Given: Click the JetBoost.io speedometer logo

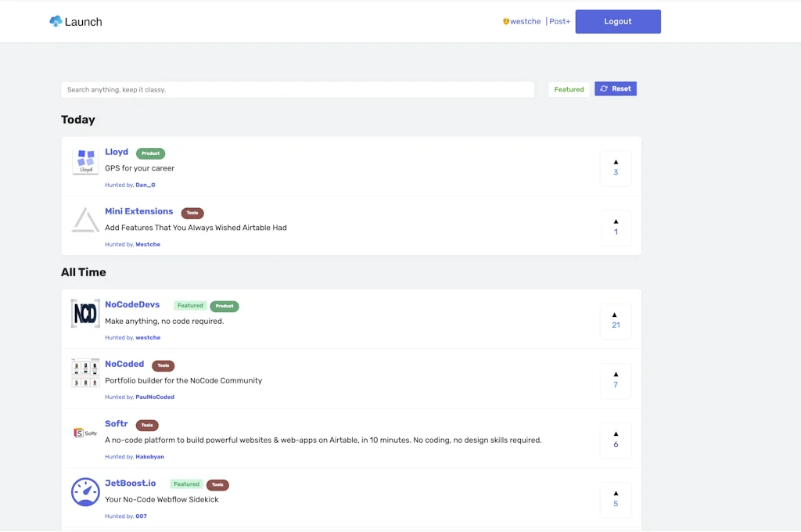Looking at the screenshot, I should coord(85,492).
